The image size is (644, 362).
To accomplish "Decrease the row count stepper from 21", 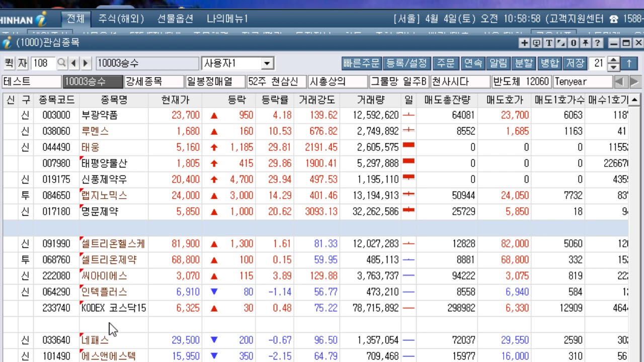I will (613, 67).
